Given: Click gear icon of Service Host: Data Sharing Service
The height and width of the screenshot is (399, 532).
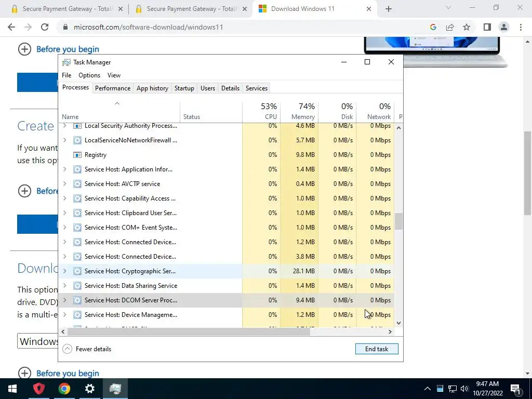Looking at the screenshot, I should click(x=77, y=286).
